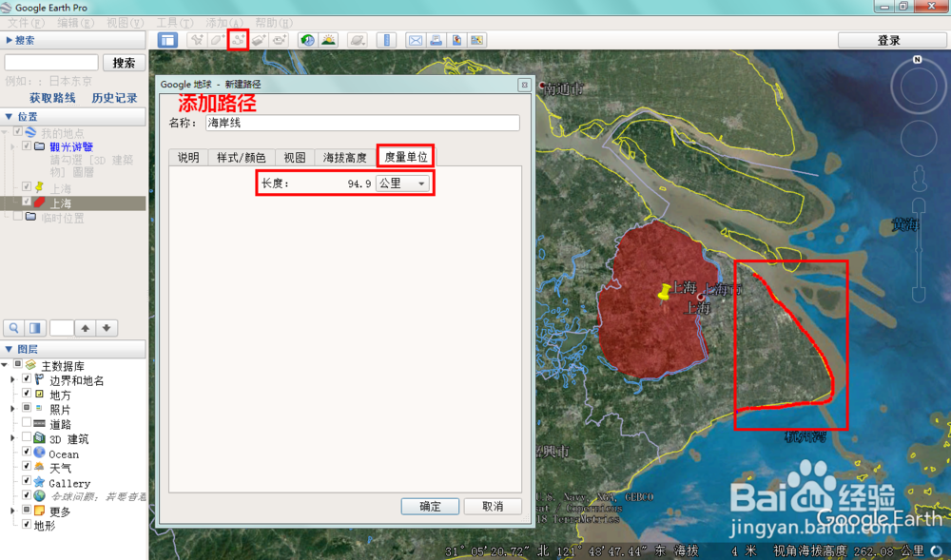
Task: Click the 获取路线 link
Action: 52,98
